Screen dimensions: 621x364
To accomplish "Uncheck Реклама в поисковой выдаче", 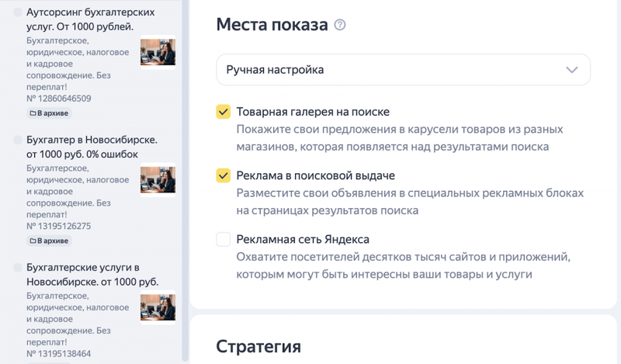I will (224, 175).
